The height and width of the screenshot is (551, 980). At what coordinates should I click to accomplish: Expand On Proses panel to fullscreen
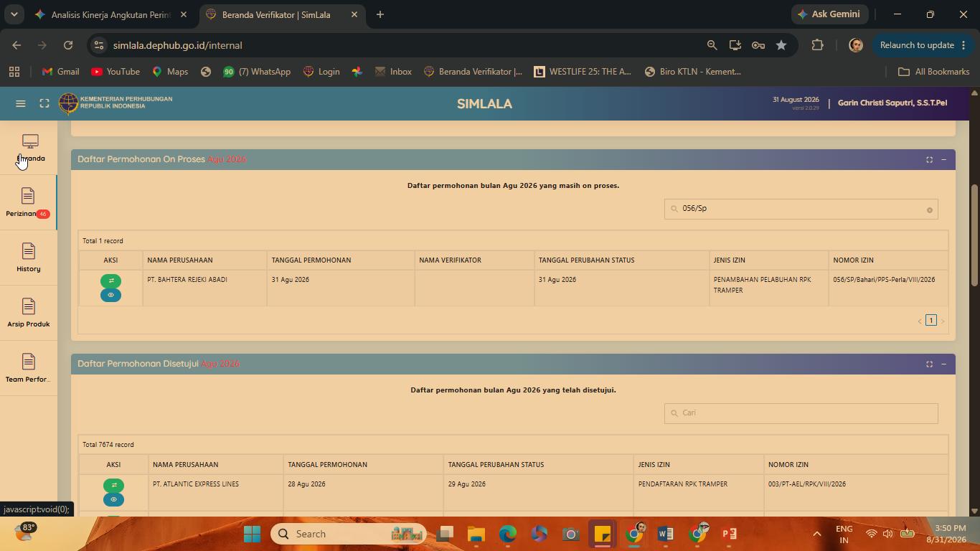pos(929,159)
